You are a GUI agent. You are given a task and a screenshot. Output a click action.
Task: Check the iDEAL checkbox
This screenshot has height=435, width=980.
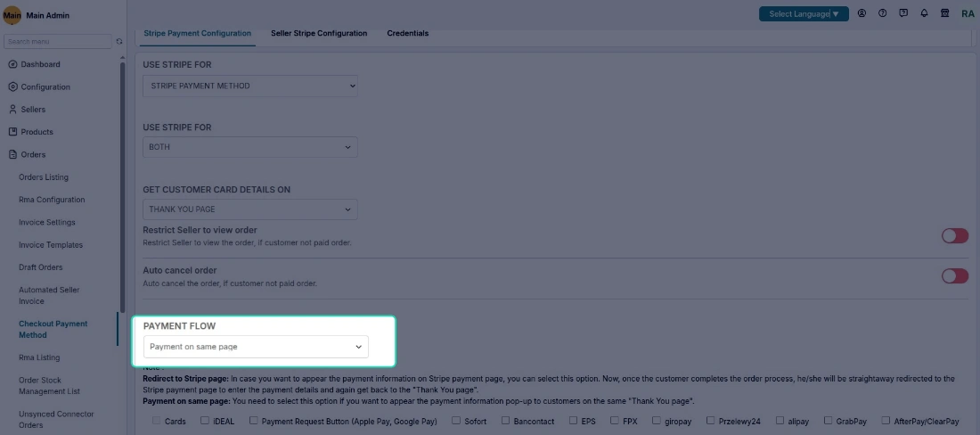pos(204,421)
